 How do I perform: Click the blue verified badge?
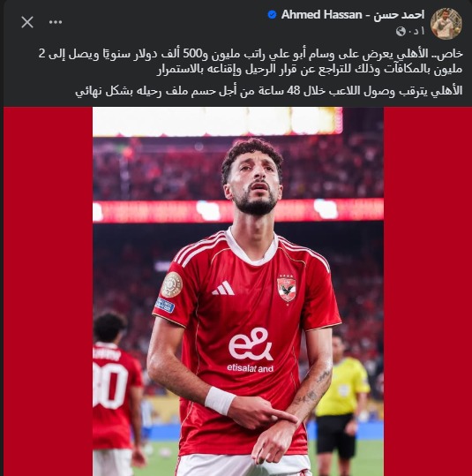coord(272,14)
